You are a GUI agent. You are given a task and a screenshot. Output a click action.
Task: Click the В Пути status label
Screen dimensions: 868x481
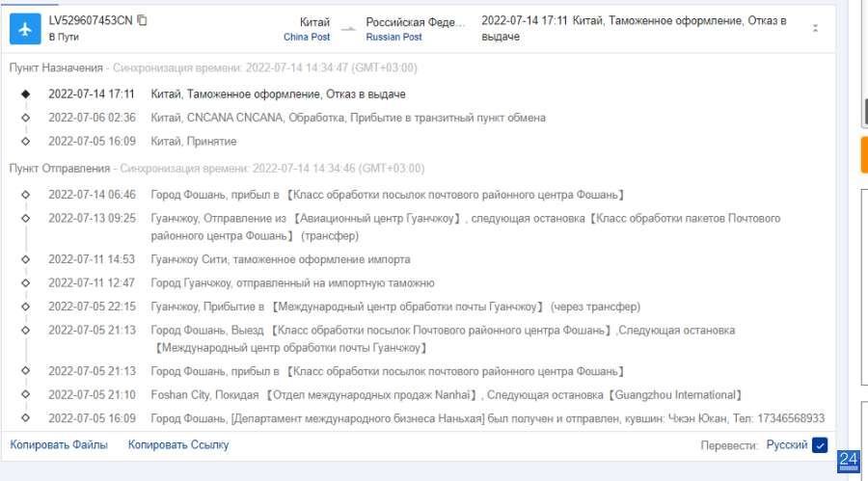(64, 37)
